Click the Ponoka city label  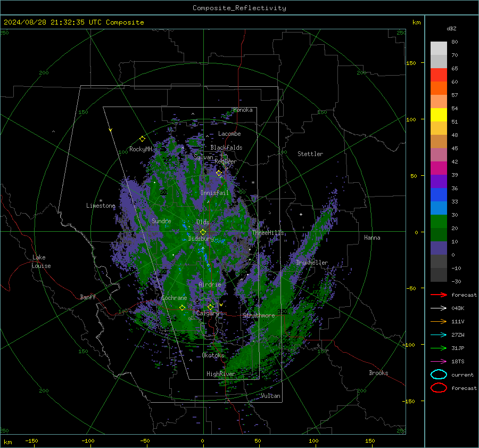tap(243, 110)
